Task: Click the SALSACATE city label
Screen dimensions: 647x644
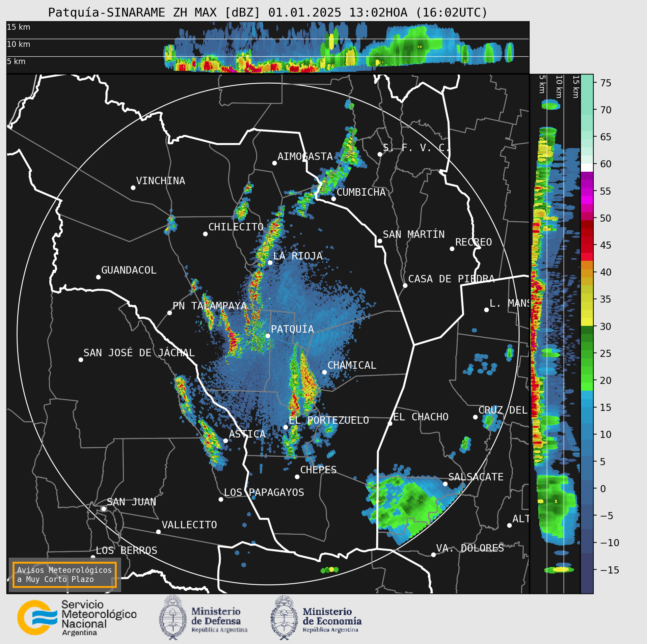Action: click(x=476, y=477)
